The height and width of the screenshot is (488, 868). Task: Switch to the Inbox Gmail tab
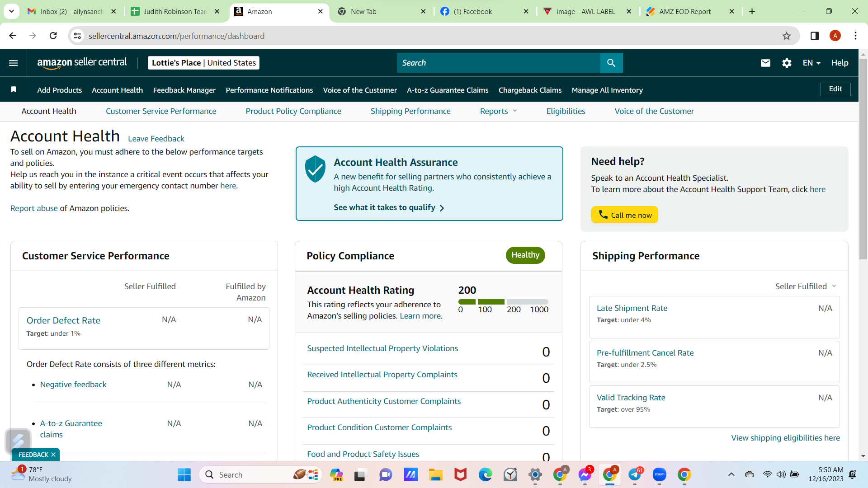point(72,11)
